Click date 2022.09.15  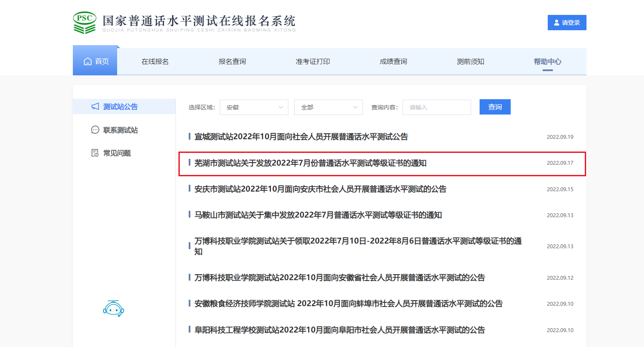[x=560, y=189]
